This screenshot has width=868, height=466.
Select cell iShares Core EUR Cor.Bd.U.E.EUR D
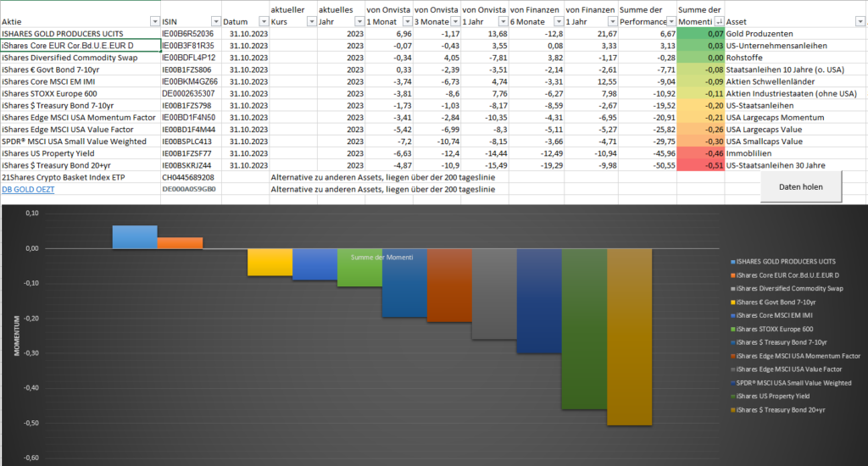[x=81, y=46]
